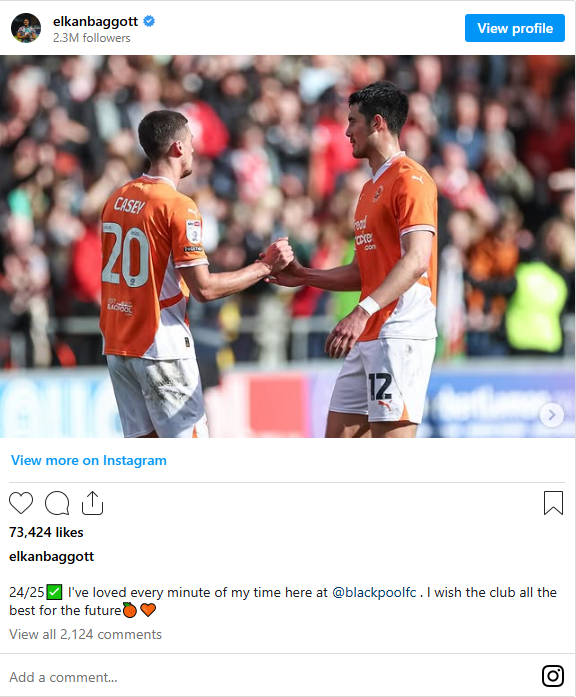This screenshot has height=697, width=576.
Task: Click the elkanbaggott name above caption
Action: pos(52,557)
